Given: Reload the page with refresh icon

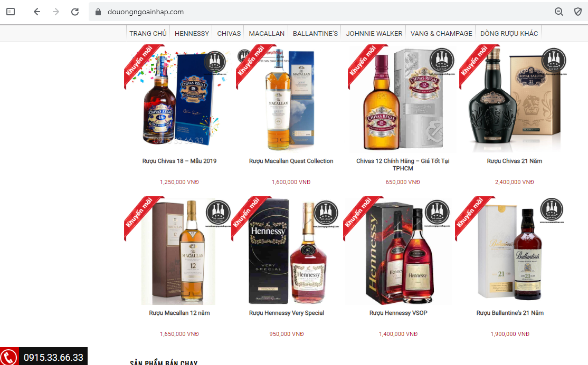Looking at the screenshot, I should (75, 12).
